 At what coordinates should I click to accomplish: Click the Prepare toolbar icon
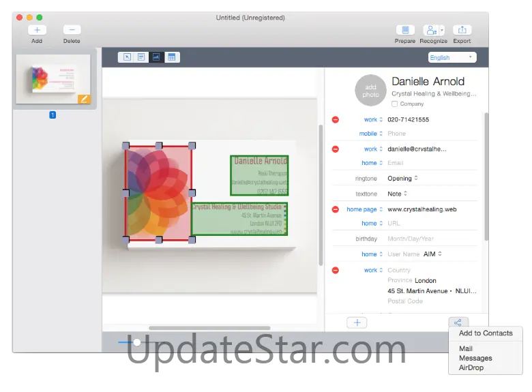point(405,30)
